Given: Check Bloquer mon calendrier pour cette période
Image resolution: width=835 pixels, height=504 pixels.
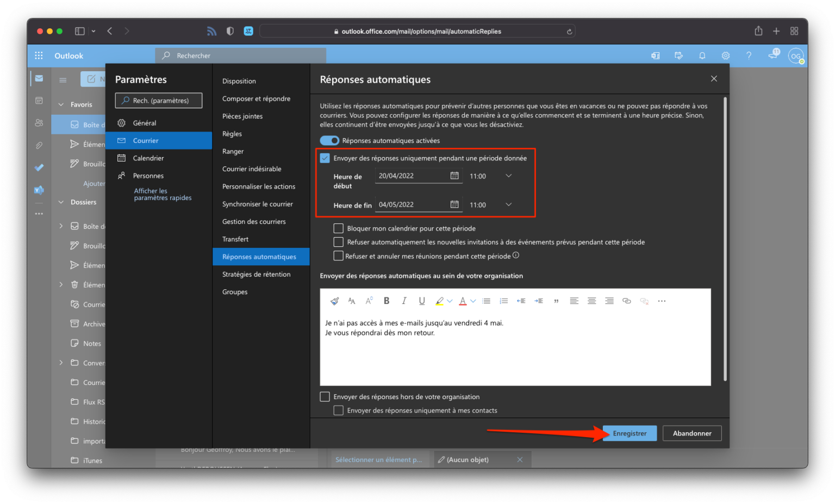Looking at the screenshot, I should (338, 228).
